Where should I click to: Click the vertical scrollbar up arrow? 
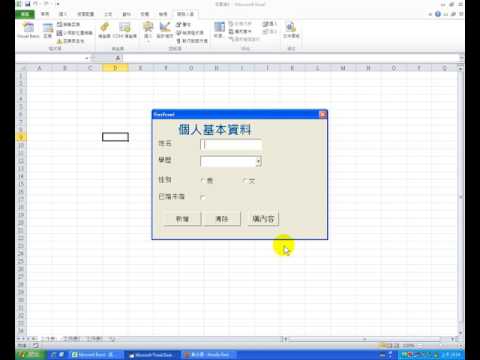(x=460, y=68)
